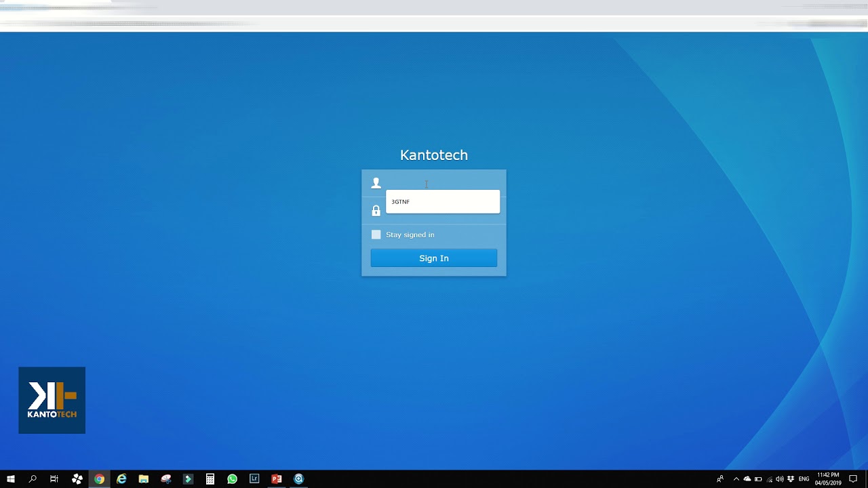This screenshot has width=868, height=488.
Task: Click the padlock password icon
Action: click(x=376, y=211)
